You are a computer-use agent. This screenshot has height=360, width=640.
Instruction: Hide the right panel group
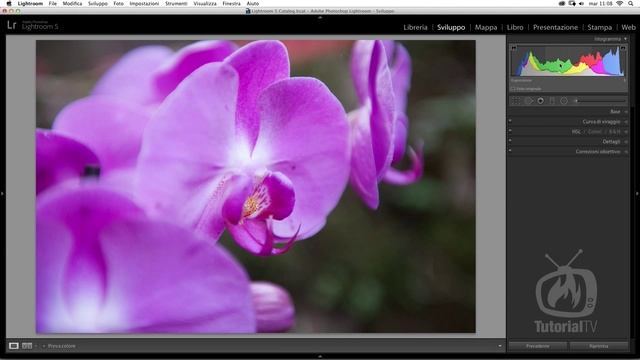click(638, 193)
